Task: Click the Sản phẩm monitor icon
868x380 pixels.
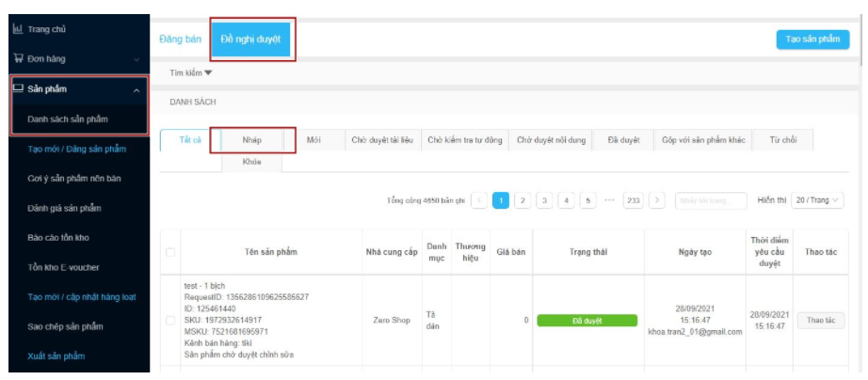Action: click(x=16, y=89)
